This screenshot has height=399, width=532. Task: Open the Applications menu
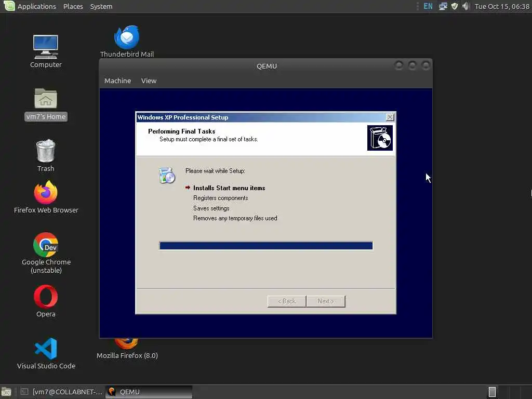tap(37, 6)
